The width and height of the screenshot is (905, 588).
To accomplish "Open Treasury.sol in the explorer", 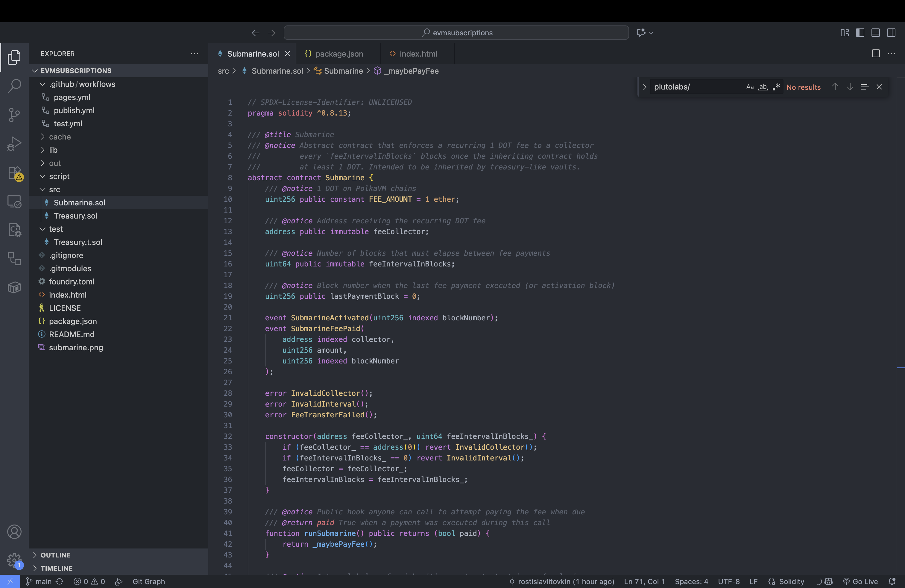I will [75, 216].
